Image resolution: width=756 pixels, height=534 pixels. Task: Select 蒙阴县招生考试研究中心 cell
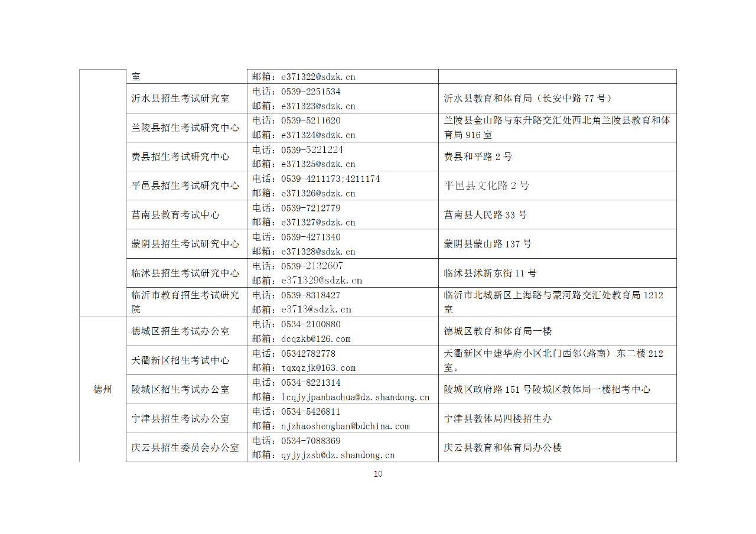(187, 244)
